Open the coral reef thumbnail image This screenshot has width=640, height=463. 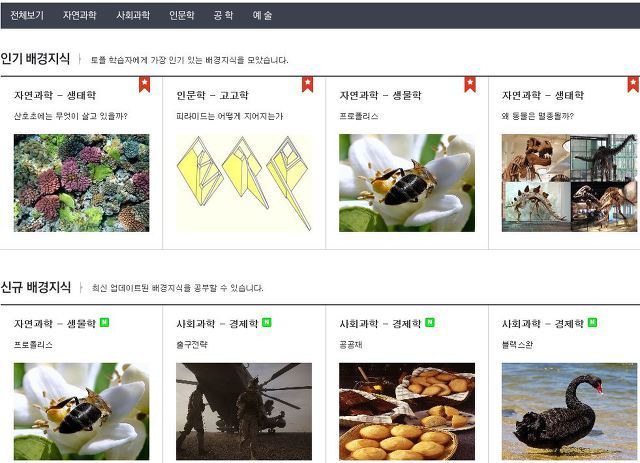click(x=82, y=183)
